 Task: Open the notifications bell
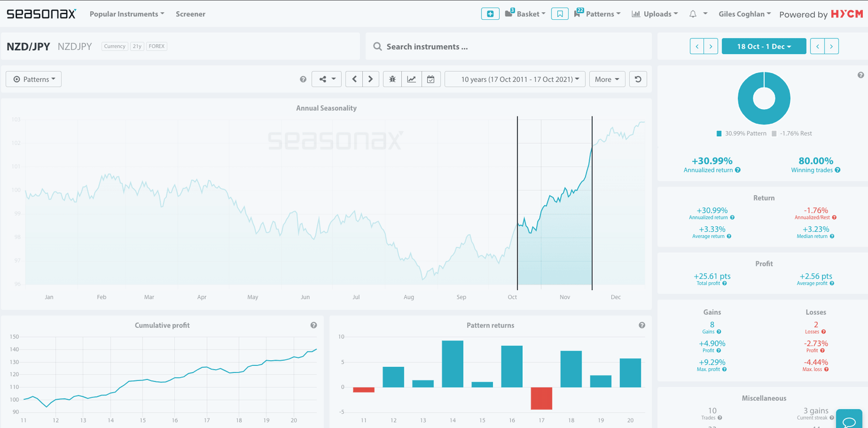(x=693, y=14)
